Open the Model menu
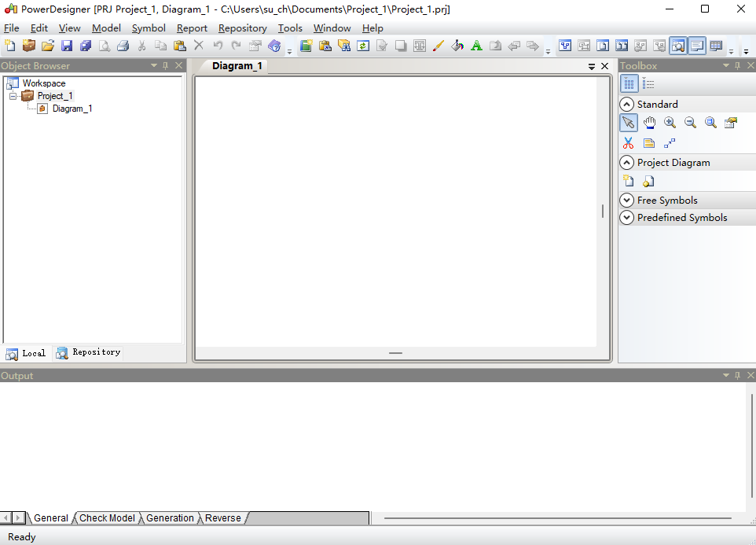The height and width of the screenshot is (545, 756). point(106,28)
